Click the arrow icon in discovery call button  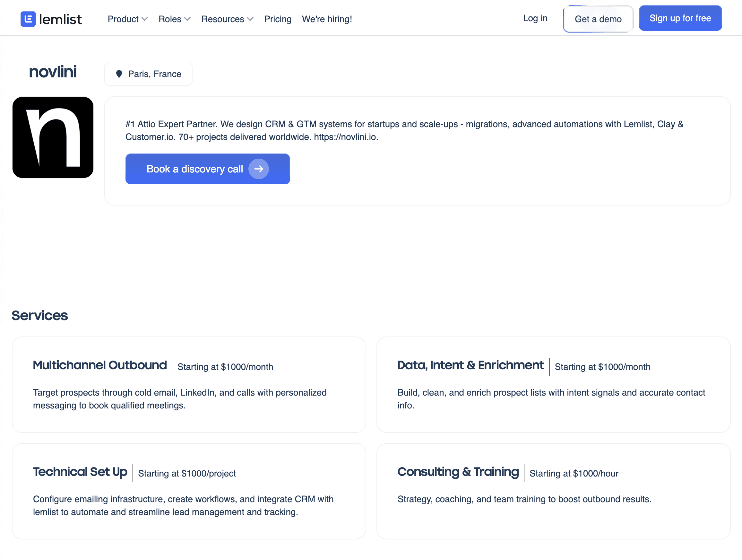[x=258, y=169]
